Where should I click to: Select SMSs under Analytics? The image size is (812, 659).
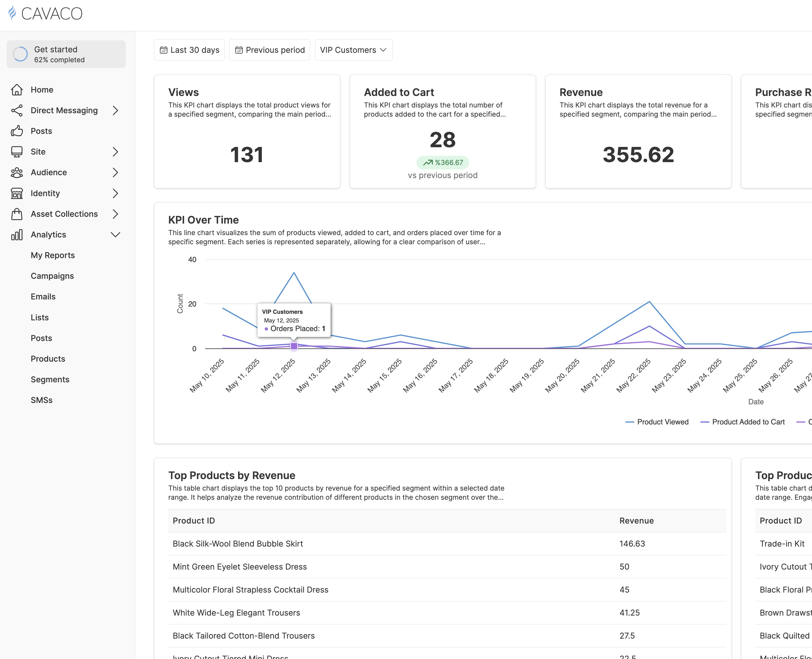[x=42, y=400]
